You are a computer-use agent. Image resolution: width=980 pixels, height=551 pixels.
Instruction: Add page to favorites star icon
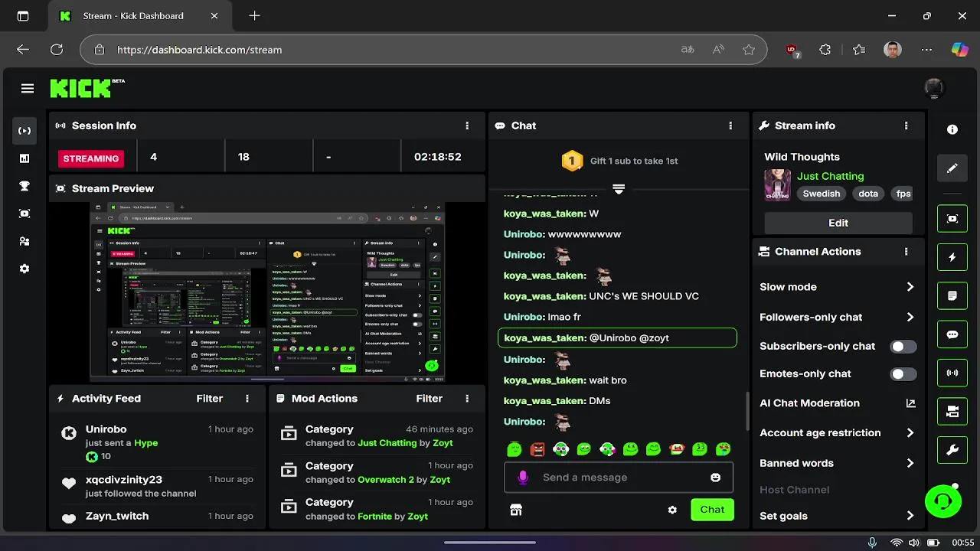coord(749,50)
